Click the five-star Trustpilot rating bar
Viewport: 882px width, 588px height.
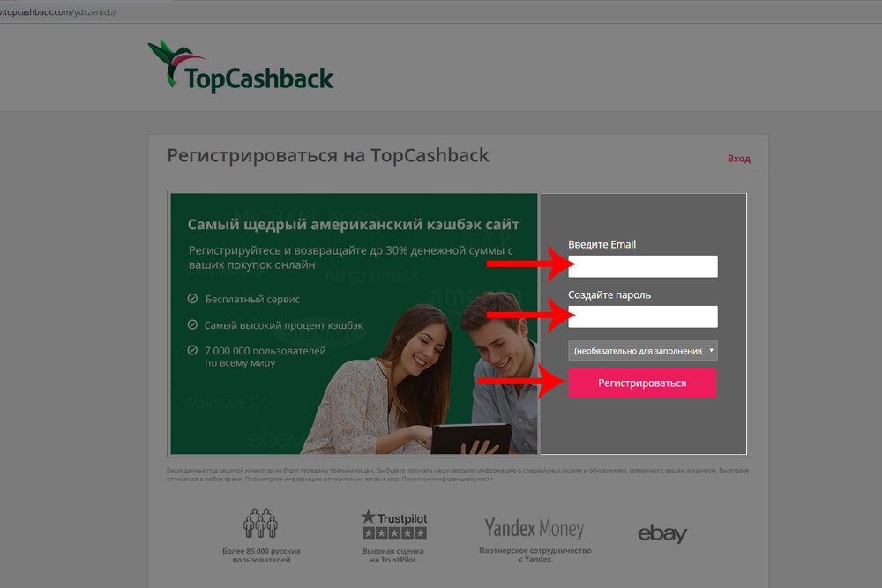click(x=394, y=533)
